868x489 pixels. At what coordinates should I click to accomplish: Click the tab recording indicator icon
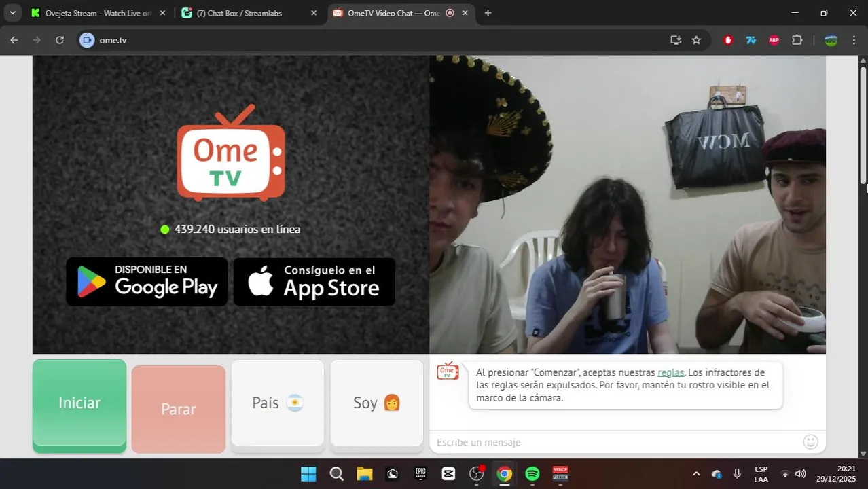click(x=450, y=13)
